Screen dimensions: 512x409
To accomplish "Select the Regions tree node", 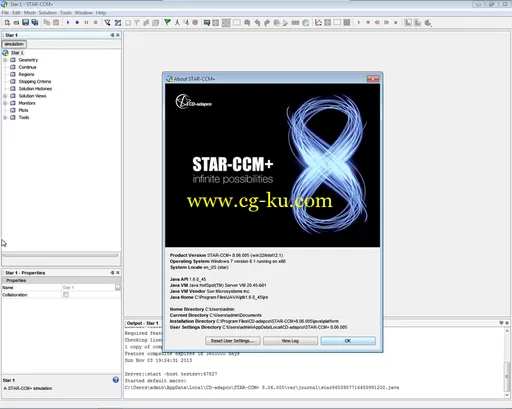I will (x=26, y=74).
